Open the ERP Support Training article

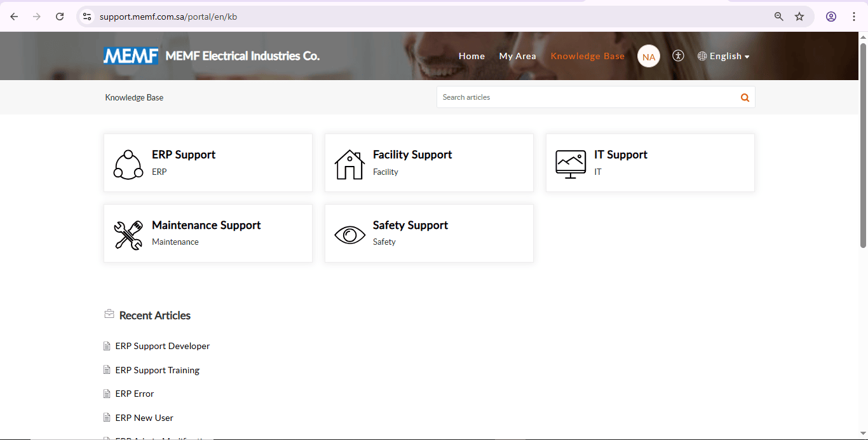(x=157, y=370)
